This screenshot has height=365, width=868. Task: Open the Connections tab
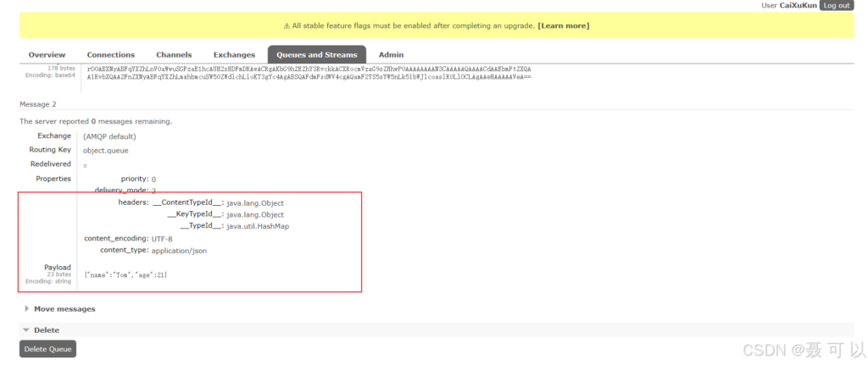tap(111, 55)
